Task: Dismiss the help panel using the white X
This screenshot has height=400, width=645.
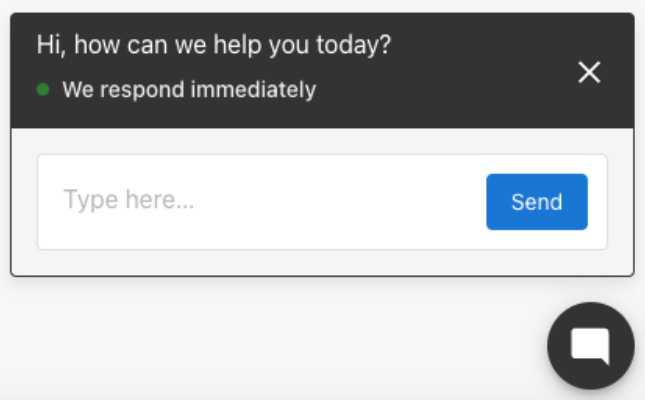Action: click(x=589, y=72)
